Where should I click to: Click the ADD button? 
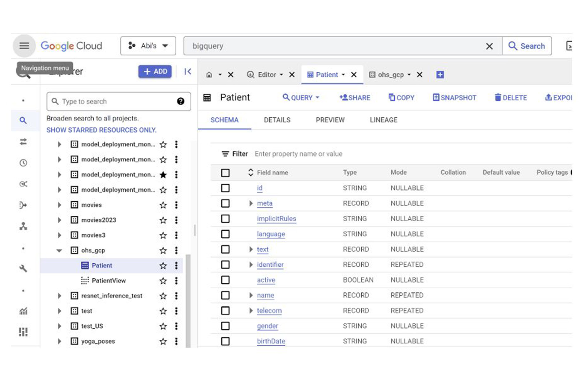[x=155, y=71]
